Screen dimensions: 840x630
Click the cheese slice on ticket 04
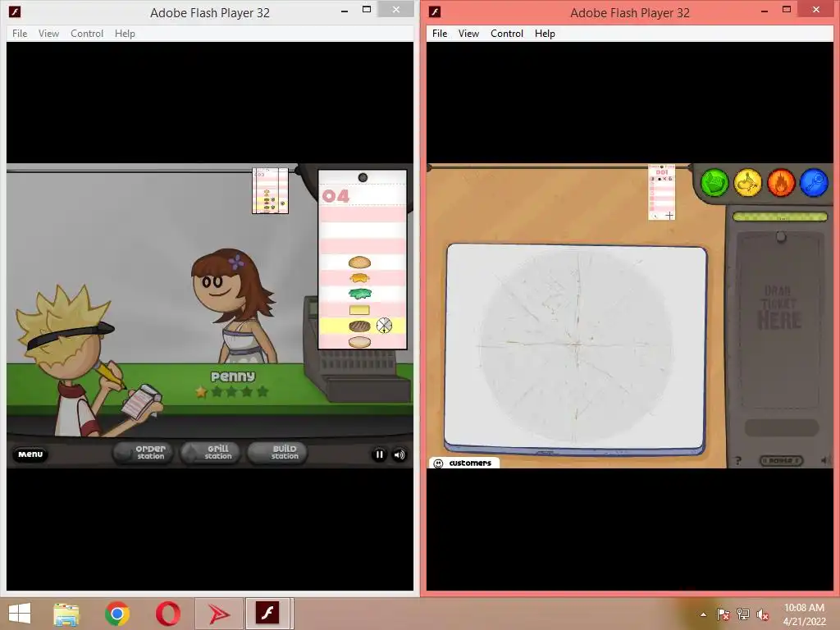(359, 309)
